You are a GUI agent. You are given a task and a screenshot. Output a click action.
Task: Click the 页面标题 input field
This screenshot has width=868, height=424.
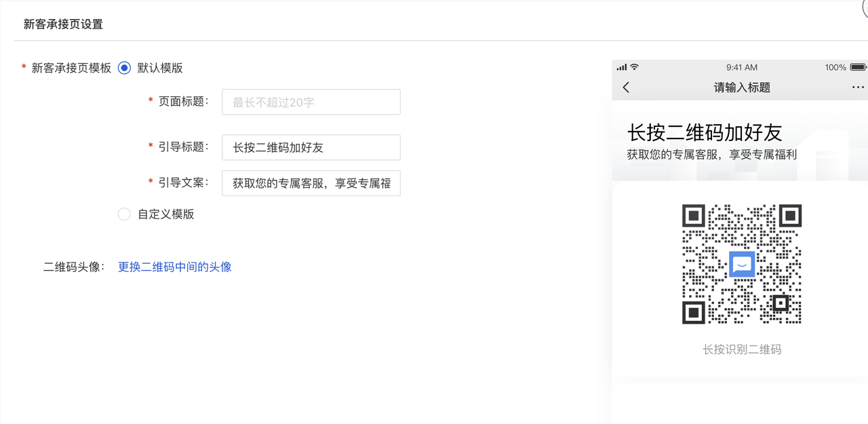(x=311, y=102)
